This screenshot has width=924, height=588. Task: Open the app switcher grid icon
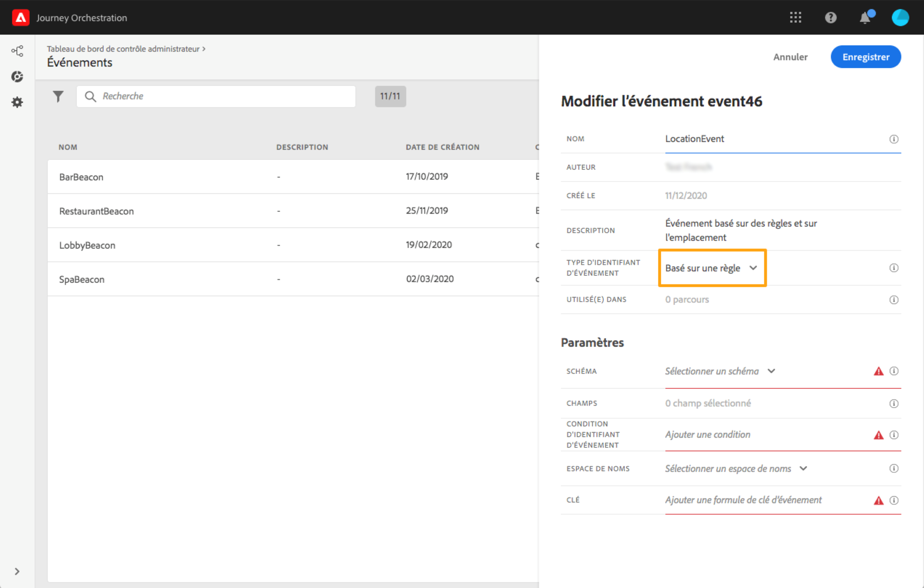coord(795,17)
